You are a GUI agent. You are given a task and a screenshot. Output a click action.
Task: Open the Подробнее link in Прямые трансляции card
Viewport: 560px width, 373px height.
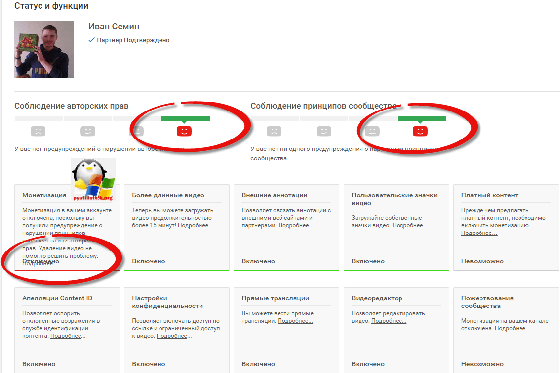[x=295, y=321]
